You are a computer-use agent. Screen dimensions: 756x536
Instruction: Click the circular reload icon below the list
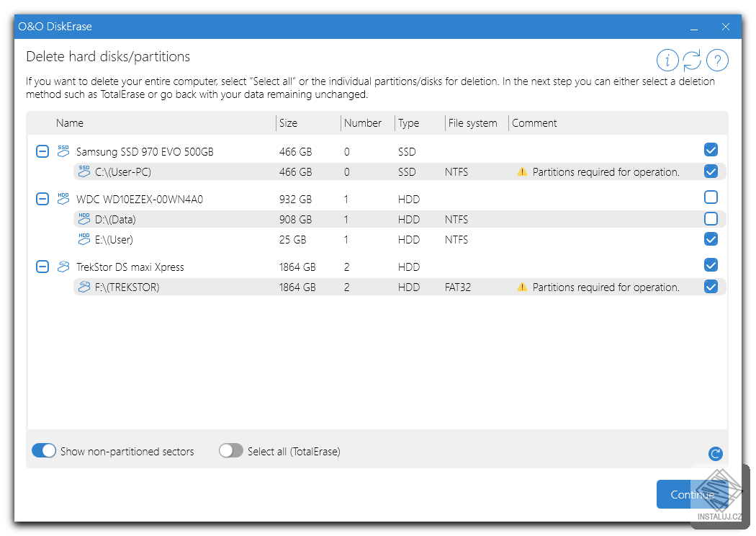tap(716, 453)
